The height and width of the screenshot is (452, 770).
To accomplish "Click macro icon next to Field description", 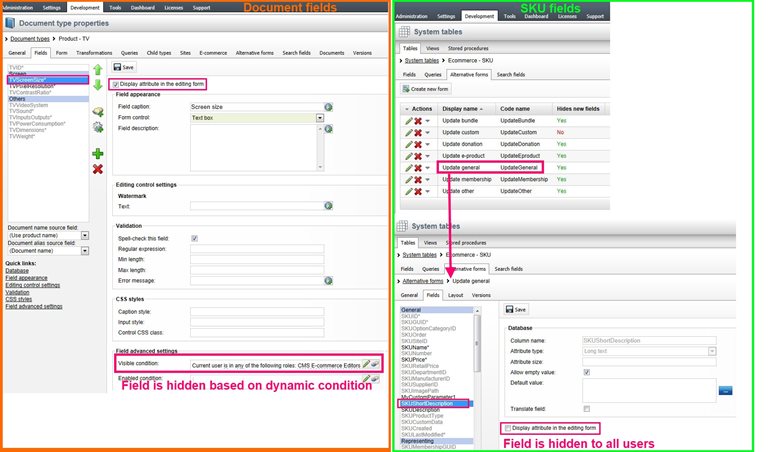I will [x=329, y=129].
